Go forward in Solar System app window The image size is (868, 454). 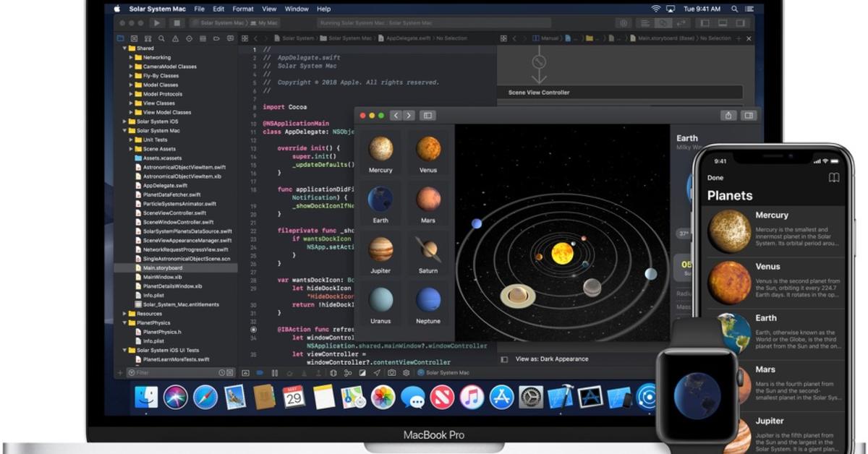pyautogui.click(x=409, y=115)
